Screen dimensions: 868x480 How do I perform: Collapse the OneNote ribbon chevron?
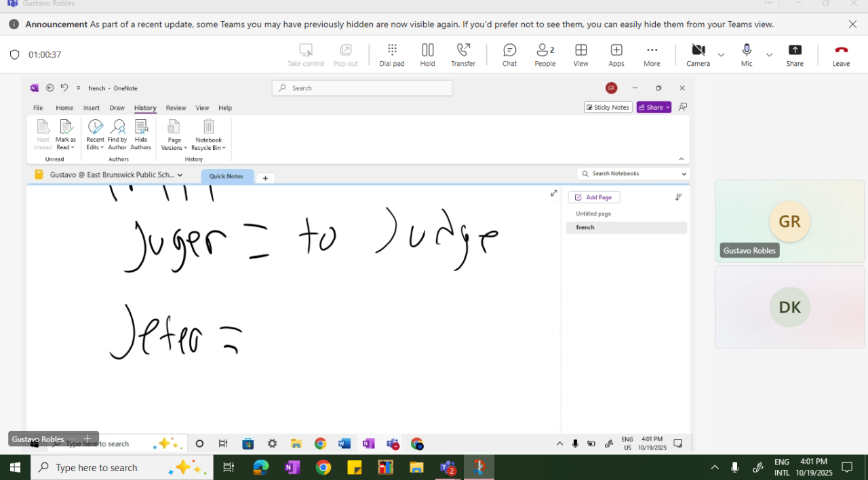point(682,159)
